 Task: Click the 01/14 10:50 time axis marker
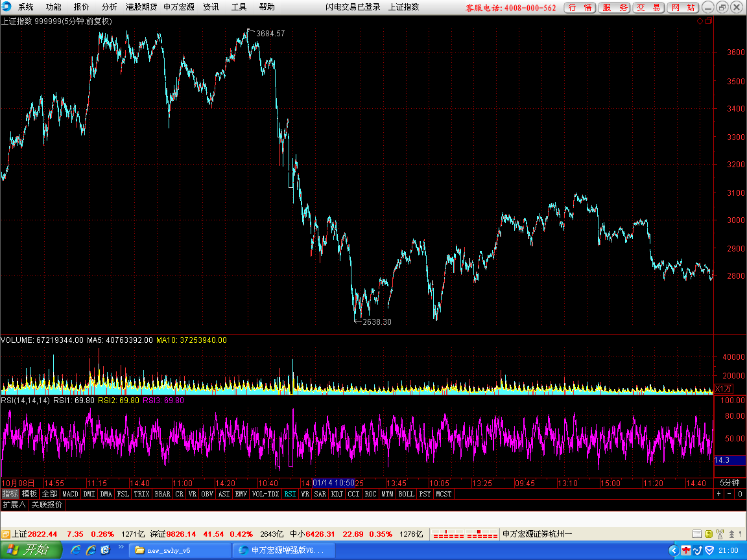(333, 482)
